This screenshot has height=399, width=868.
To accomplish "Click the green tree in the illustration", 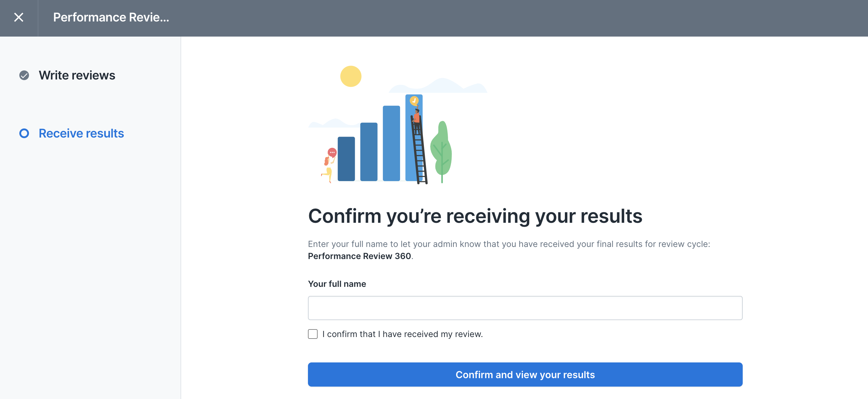I will pos(441,152).
